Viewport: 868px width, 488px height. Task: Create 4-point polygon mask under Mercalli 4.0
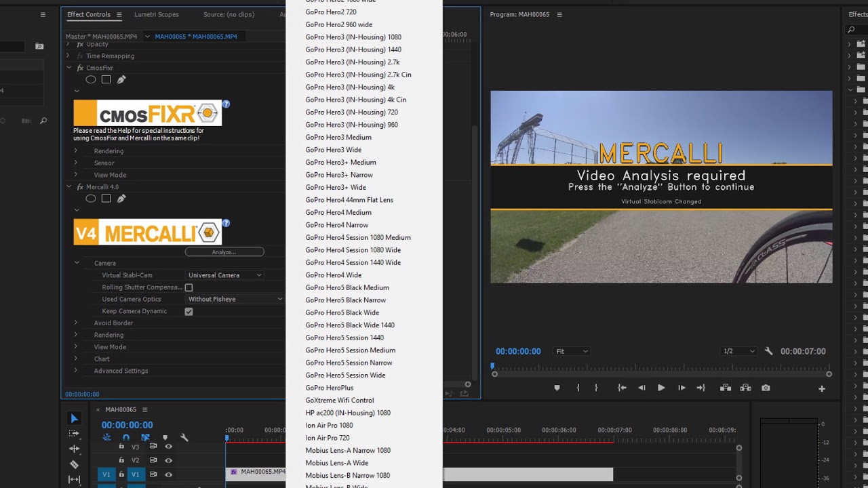(x=106, y=199)
